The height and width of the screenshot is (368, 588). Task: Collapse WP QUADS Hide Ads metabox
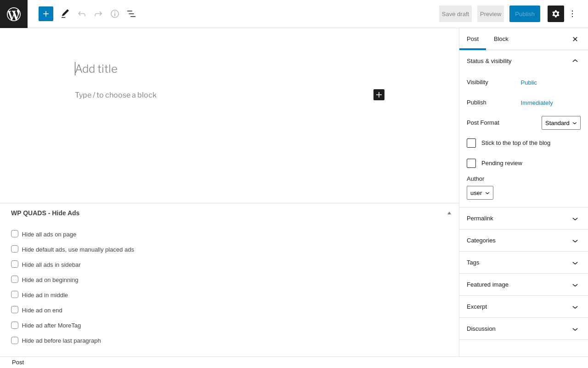coord(449,213)
